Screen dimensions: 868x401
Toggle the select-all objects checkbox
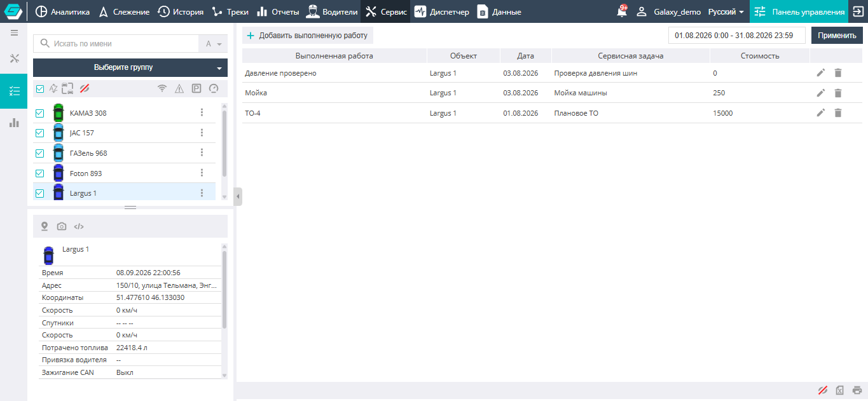pos(40,89)
